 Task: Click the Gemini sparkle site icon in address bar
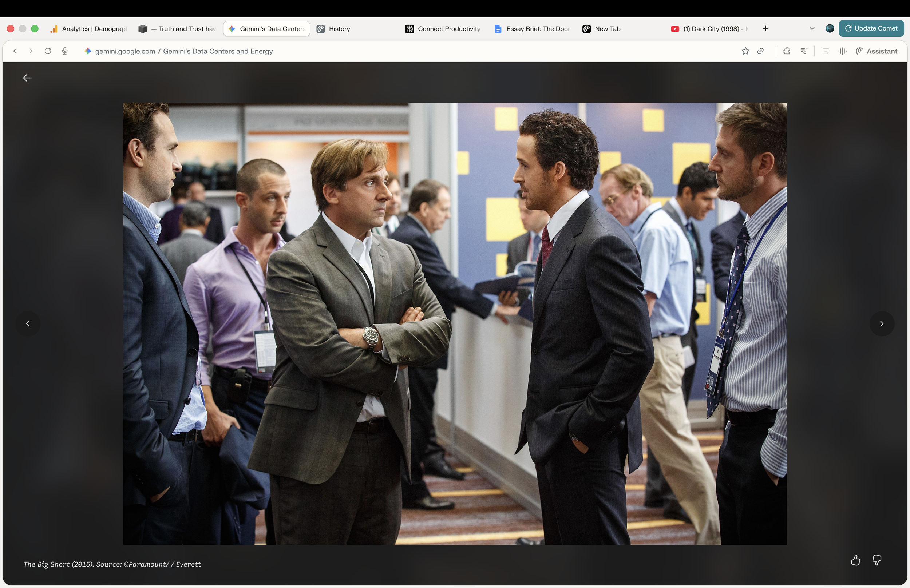(88, 51)
